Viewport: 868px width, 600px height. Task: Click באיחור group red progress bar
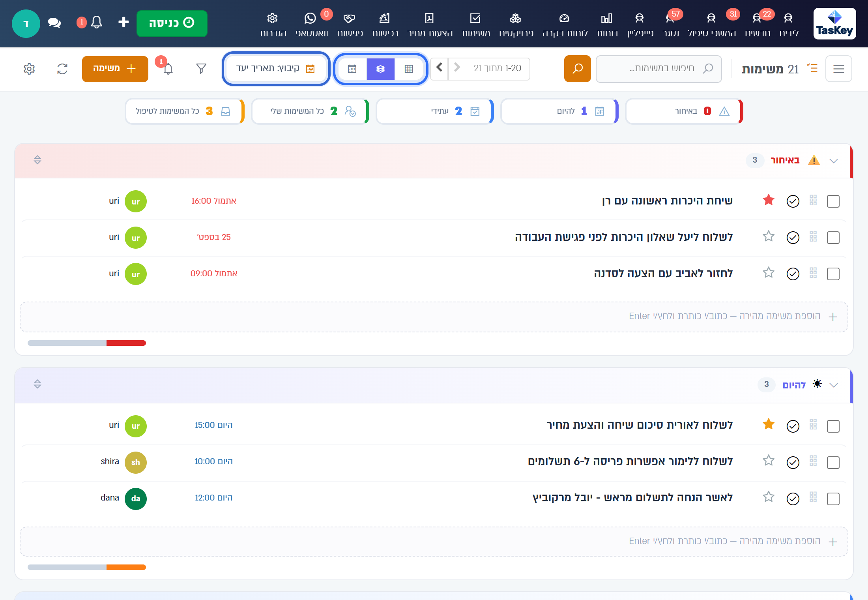[126, 343]
